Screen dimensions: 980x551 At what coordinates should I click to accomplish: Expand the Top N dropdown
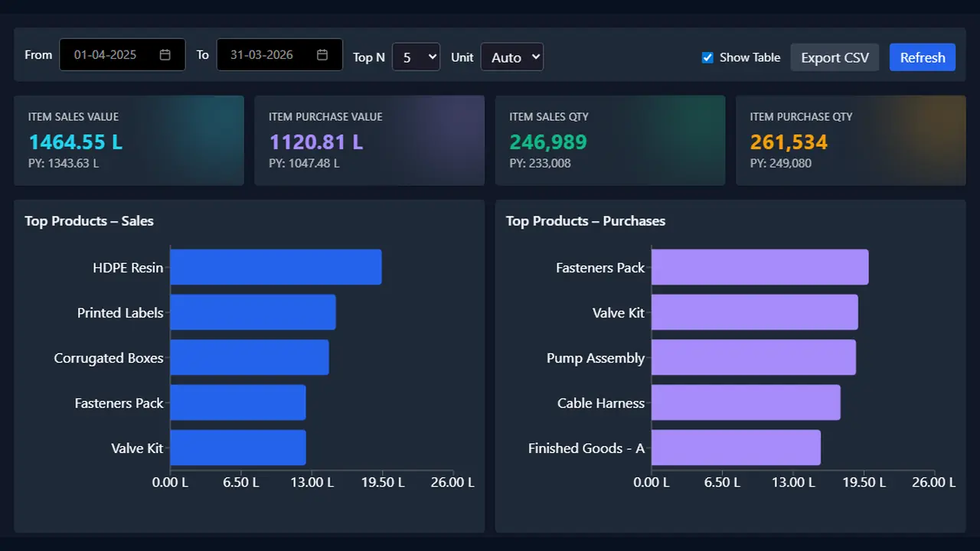tap(416, 57)
